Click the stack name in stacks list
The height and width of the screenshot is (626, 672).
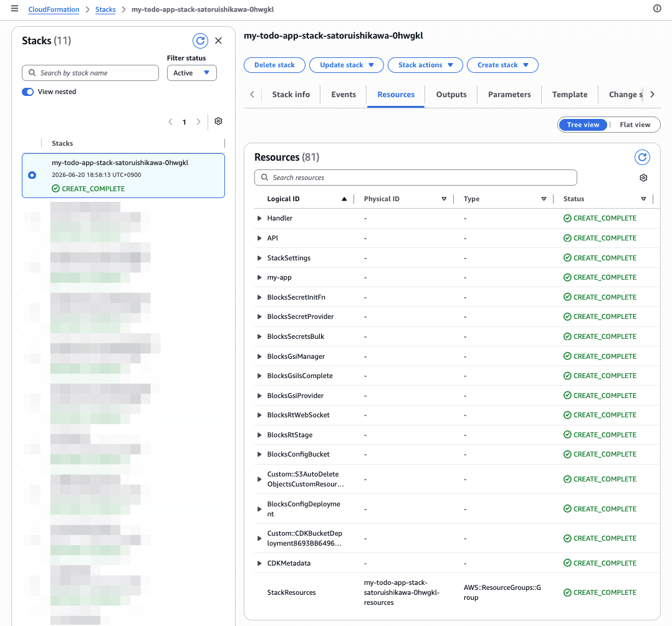[120, 163]
